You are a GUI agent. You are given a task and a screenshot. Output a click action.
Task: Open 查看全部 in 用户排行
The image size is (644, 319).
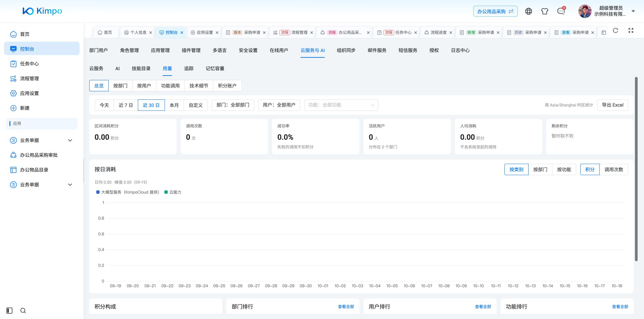click(x=483, y=307)
